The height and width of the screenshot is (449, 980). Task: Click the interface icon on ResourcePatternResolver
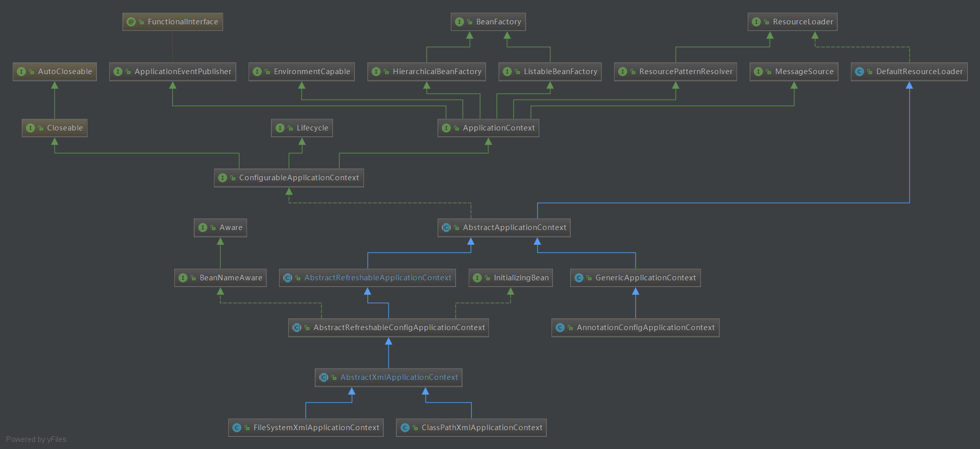point(623,72)
